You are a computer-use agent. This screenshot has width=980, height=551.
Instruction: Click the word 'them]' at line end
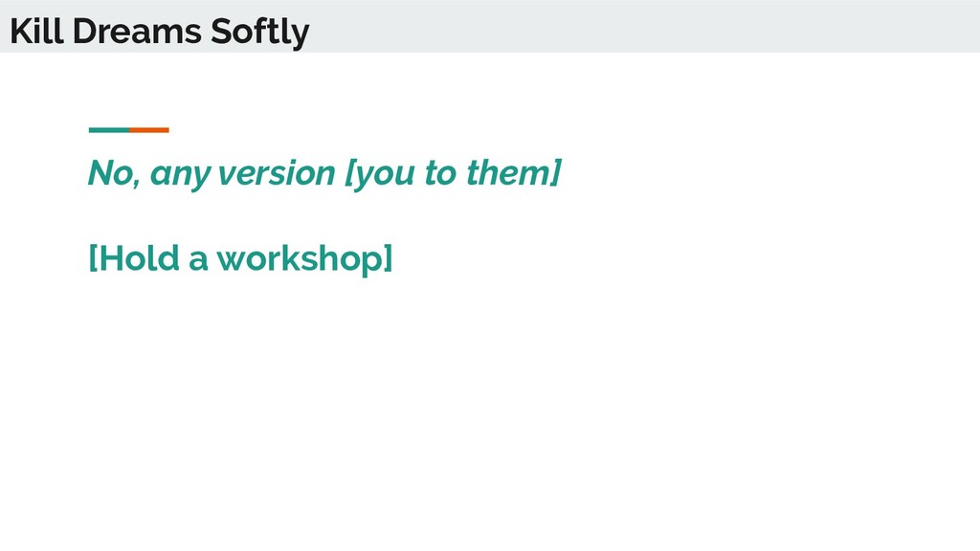pos(514,173)
